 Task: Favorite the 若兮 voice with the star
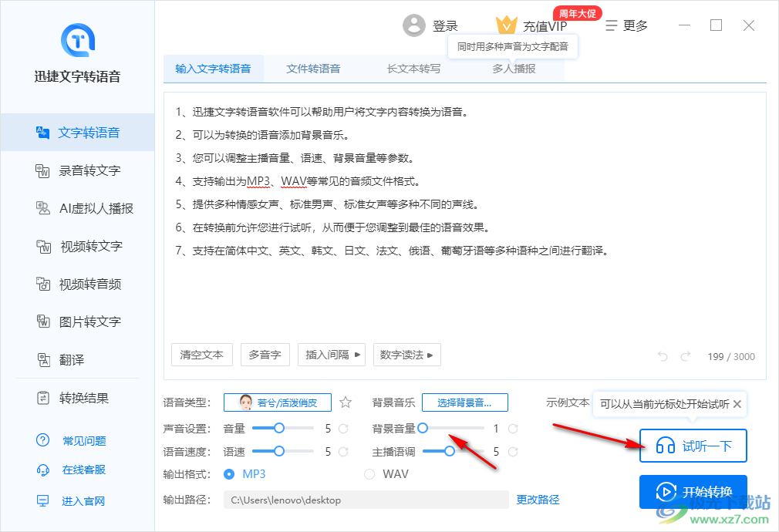pos(345,402)
